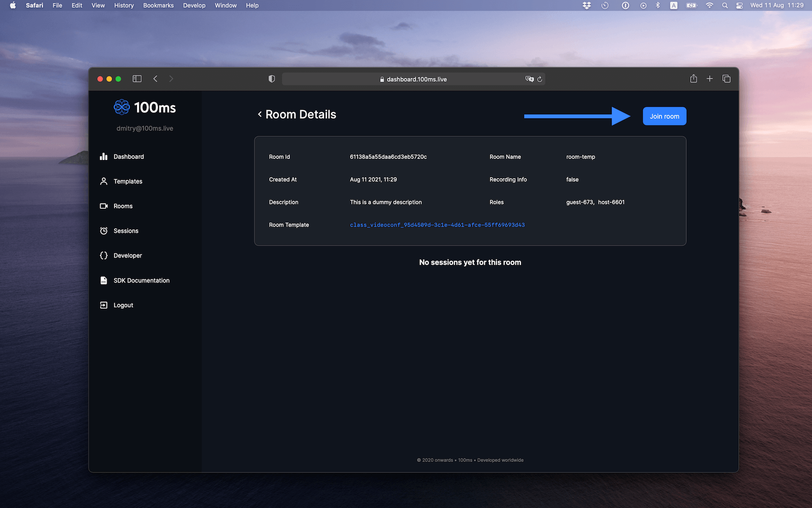812x508 pixels.
Task: Open macOS Control Center in menu bar
Action: point(739,6)
